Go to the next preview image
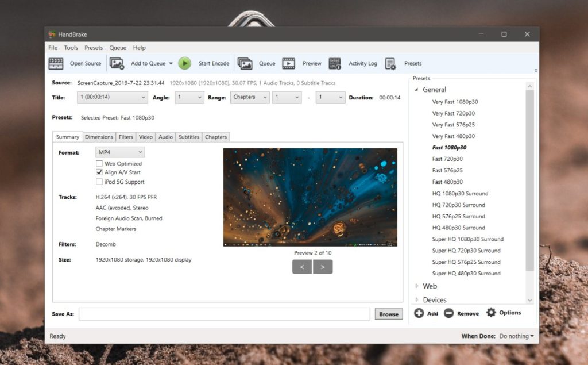Image resolution: width=588 pixels, height=365 pixels. (322, 266)
